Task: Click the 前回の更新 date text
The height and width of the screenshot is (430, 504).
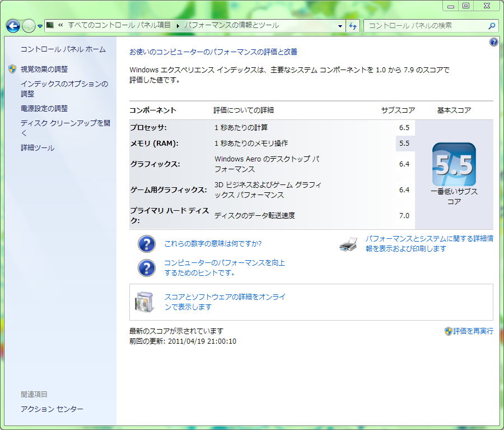Action: click(183, 341)
